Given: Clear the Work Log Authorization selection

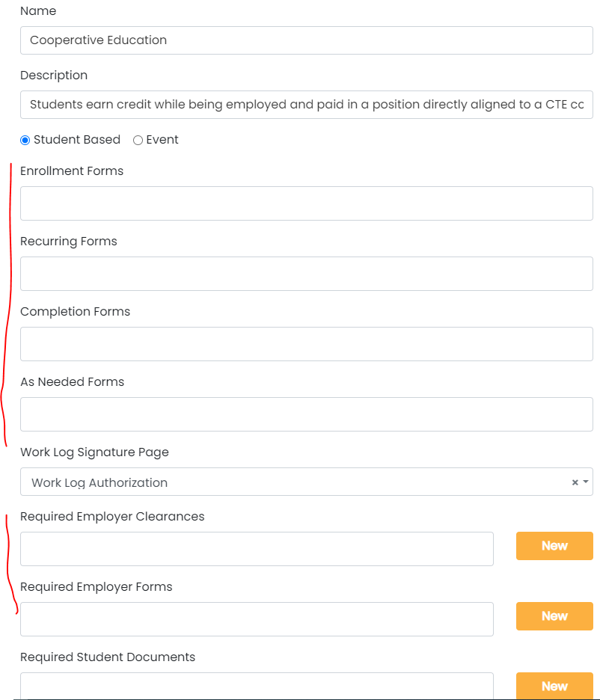Looking at the screenshot, I should 575,482.
